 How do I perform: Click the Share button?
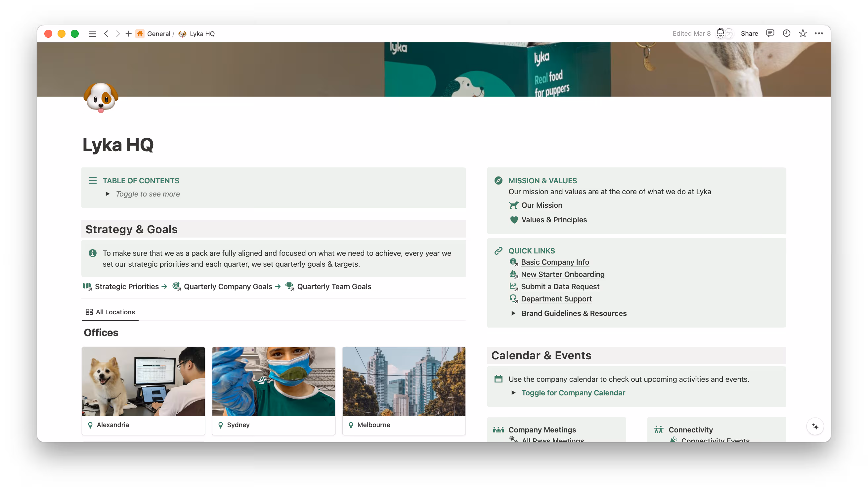[x=749, y=33]
